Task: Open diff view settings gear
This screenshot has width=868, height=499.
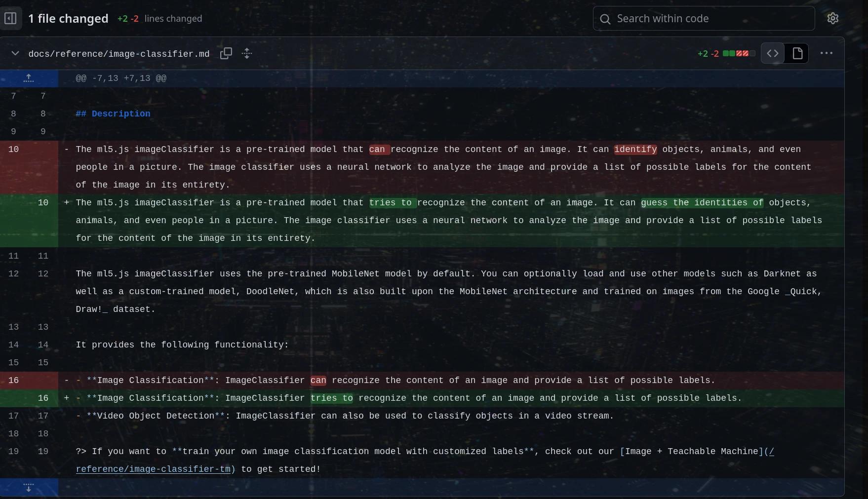Action: click(832, 19)
